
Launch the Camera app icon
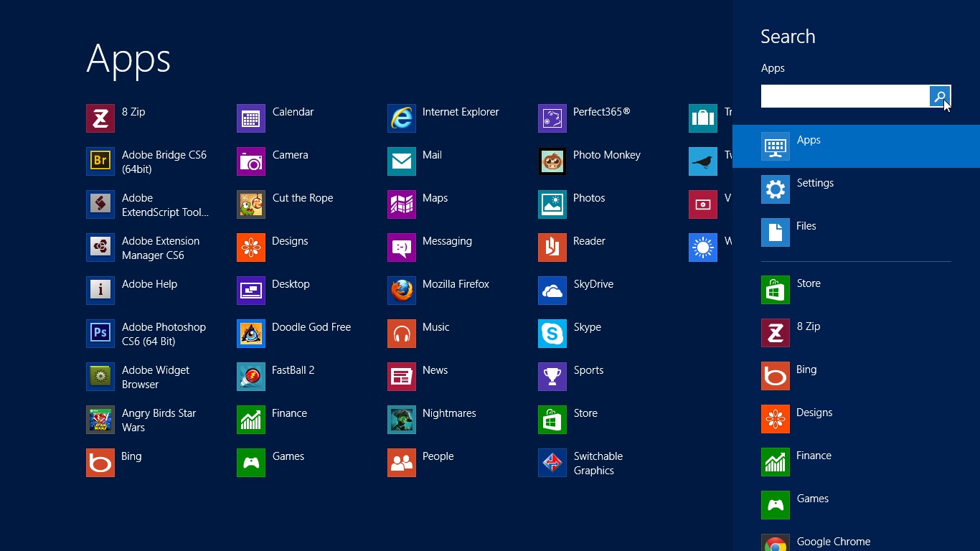pos(251,161)
